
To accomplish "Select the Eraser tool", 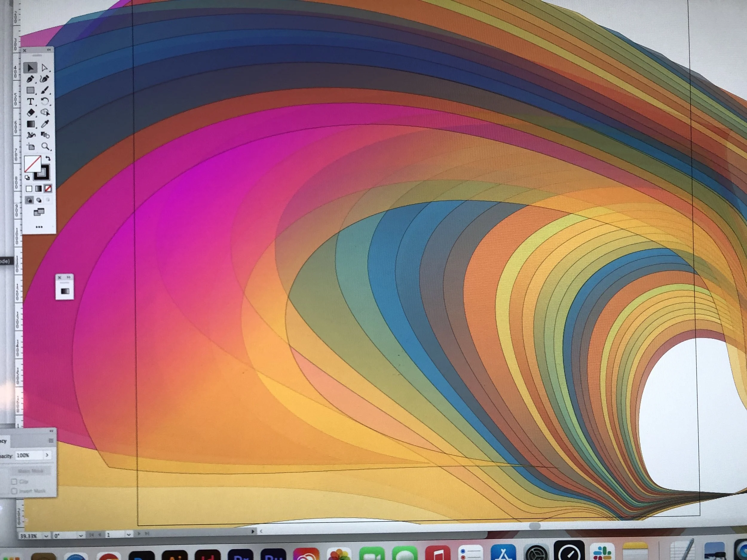I will coord(30,113).
